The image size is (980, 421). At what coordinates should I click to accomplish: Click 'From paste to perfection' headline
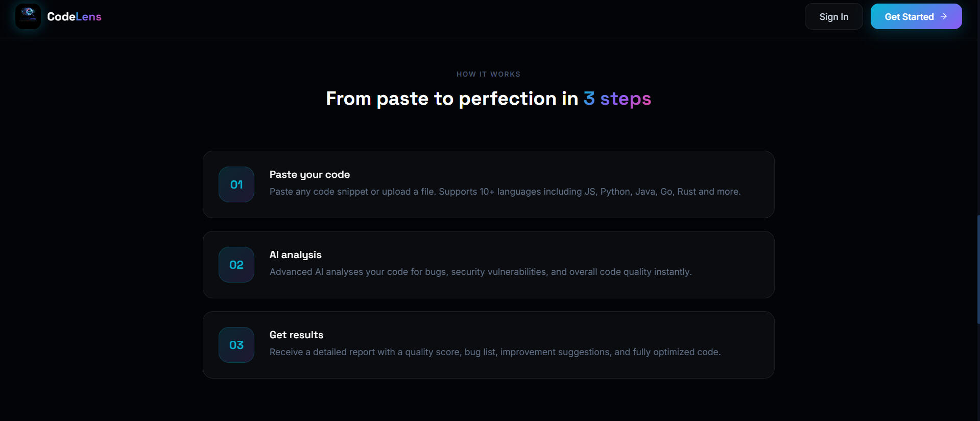(x=441, y=99)
